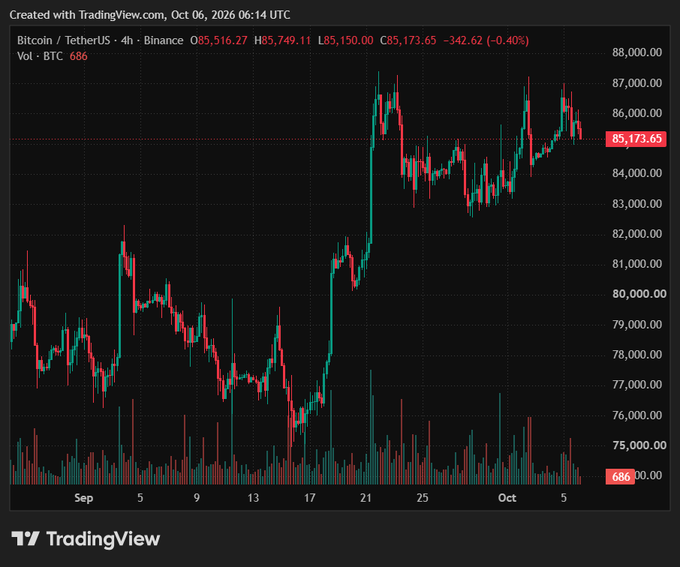Screen dimensions: 680x567
Task: Click the 4h interval label
Action: click(x=127, y=40)
